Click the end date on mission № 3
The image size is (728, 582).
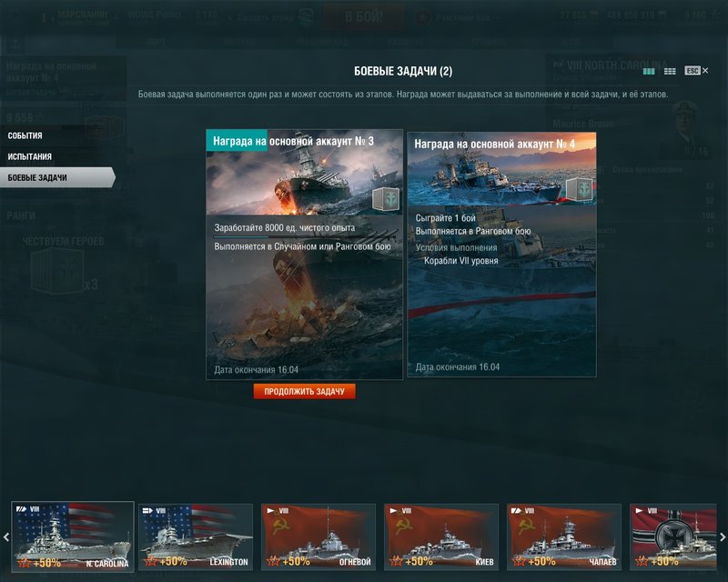(x=257, y=370)
